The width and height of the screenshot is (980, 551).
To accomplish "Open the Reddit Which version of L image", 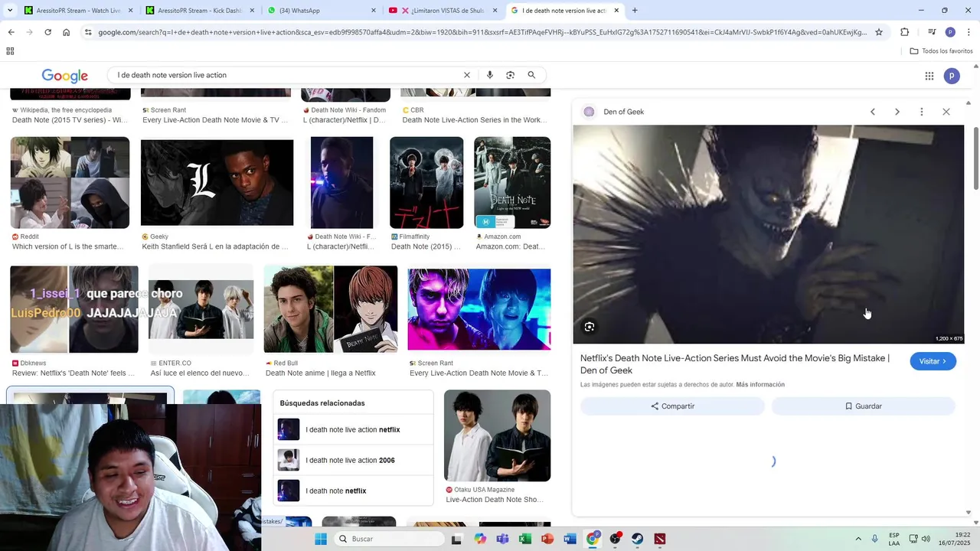I will (70, 183).
